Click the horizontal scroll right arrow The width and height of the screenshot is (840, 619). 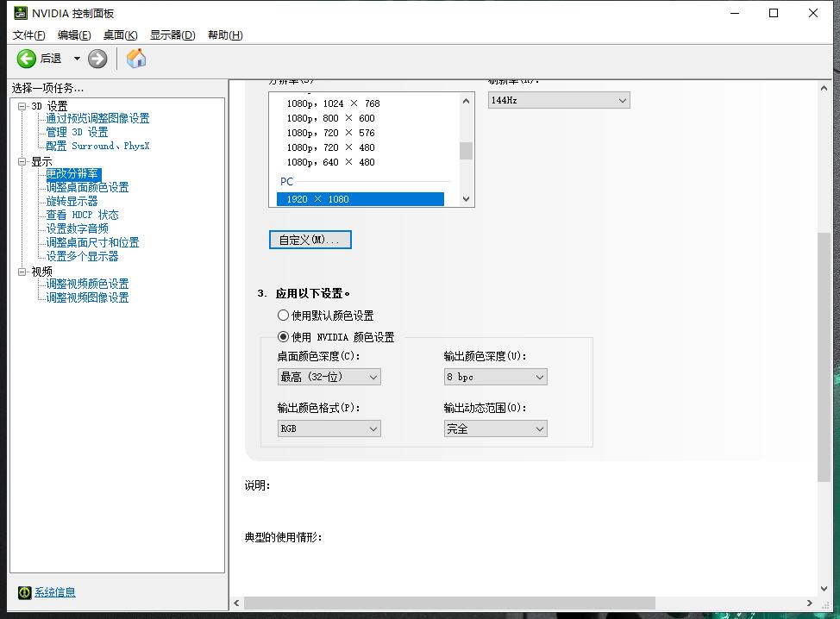(810, 603)
